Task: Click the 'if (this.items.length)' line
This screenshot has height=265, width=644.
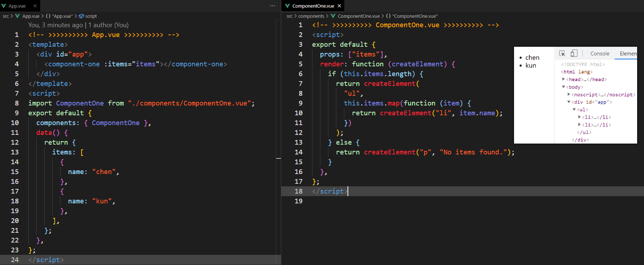Action: pyautogui.click(x=375, y=74)
